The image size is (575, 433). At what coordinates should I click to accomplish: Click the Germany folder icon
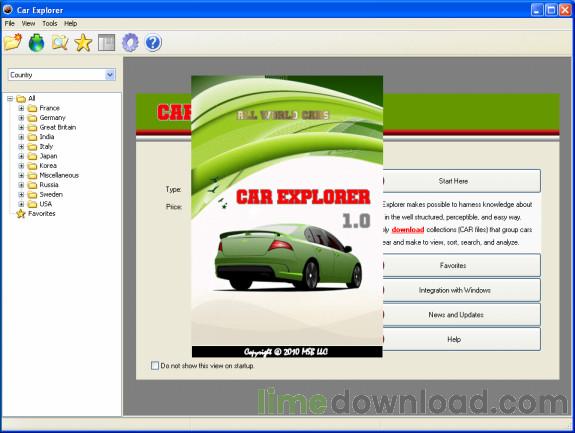[x=33, y=118]
